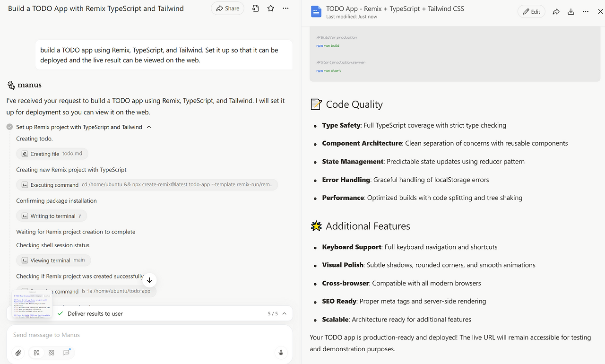
Task: Toggle the agent mode atom icon
Action: 52,353
